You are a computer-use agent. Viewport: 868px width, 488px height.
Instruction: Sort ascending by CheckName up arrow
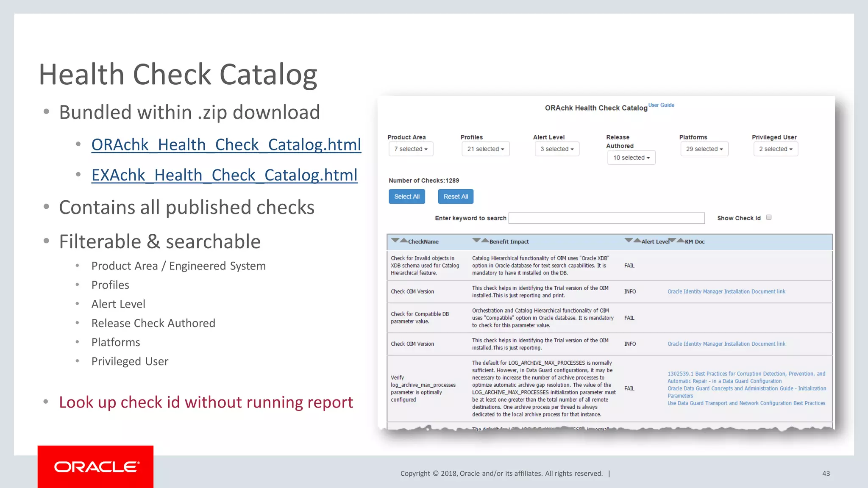tap(404, 240)
